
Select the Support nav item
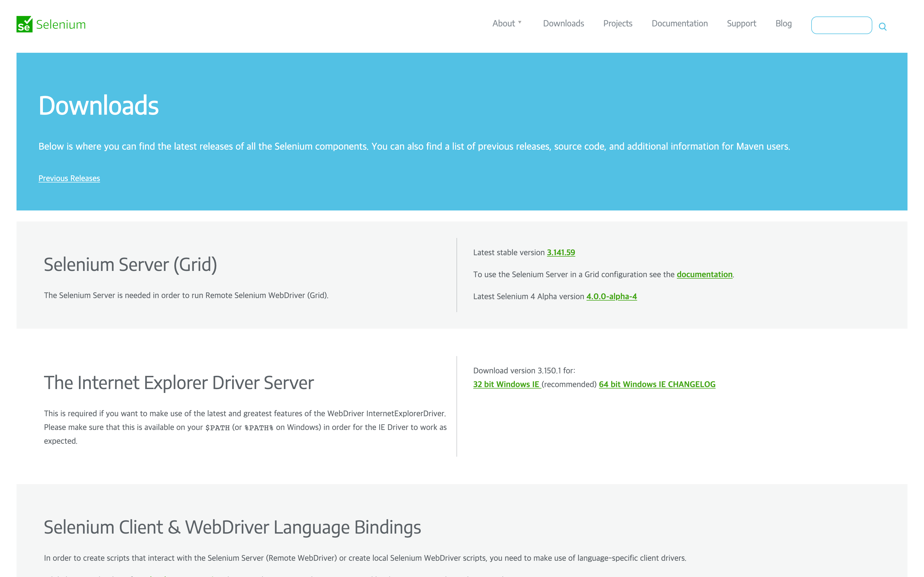point(741,24)
